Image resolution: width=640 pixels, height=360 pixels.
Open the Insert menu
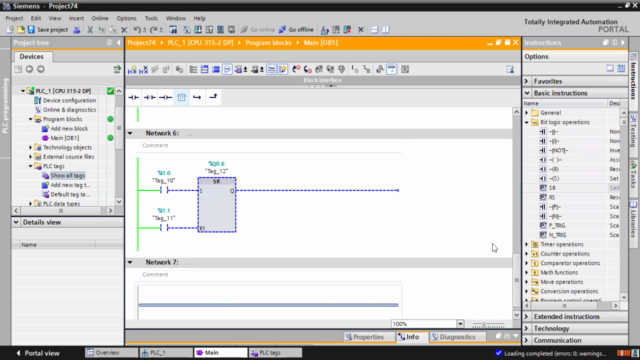click(76, 18)
